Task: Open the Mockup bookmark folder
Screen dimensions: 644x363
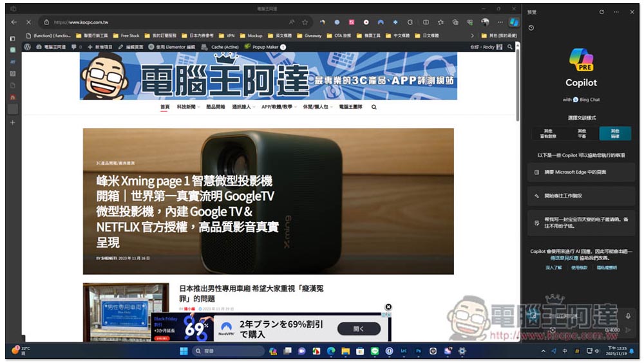Action: 251,36
